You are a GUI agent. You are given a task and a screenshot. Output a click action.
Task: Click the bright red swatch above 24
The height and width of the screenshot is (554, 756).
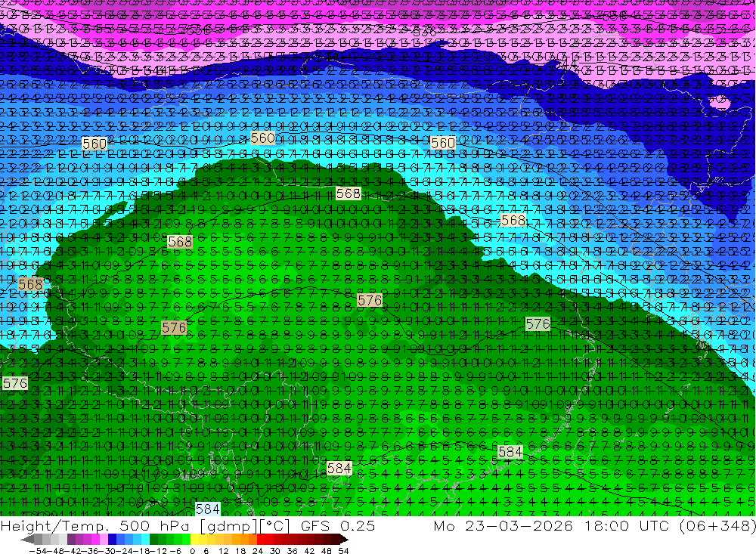(261, 540)
